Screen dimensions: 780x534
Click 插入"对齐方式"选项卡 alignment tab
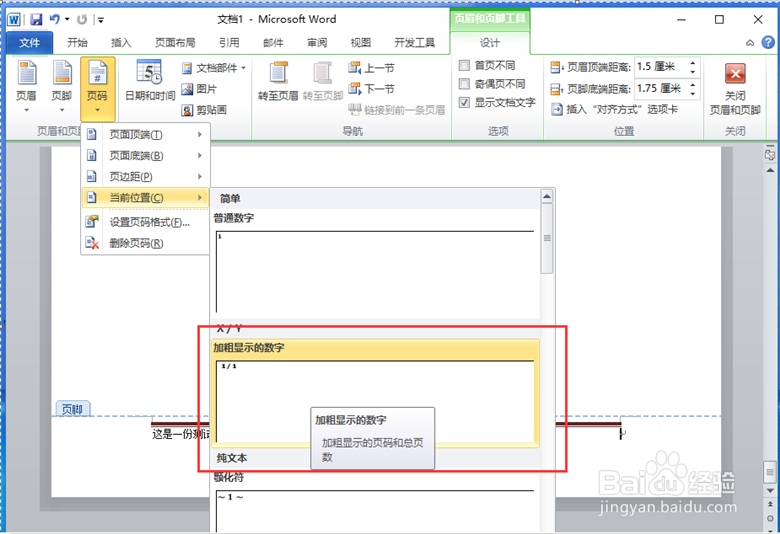(614, 109)
